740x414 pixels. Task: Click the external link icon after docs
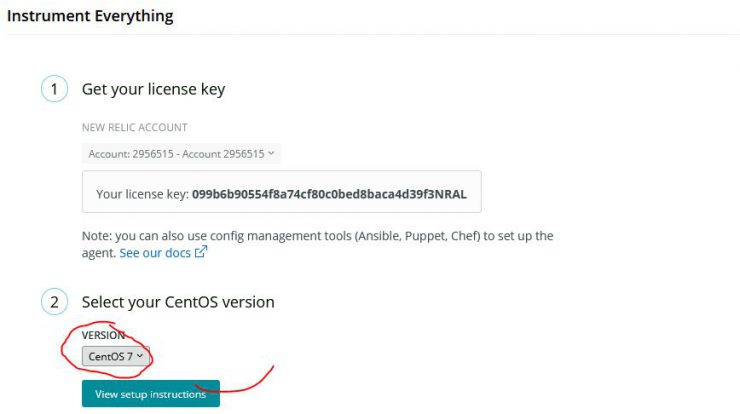(x=201, y=252)
